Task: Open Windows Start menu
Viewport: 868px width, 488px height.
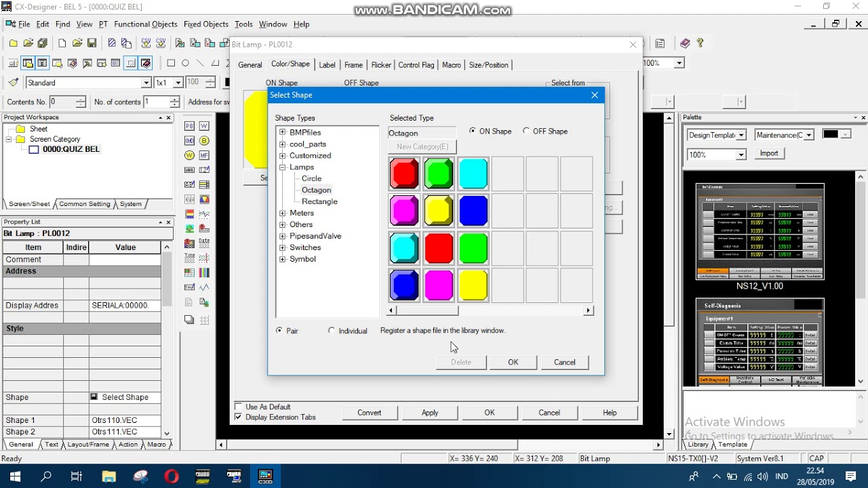Action: [x=15, y=476]
